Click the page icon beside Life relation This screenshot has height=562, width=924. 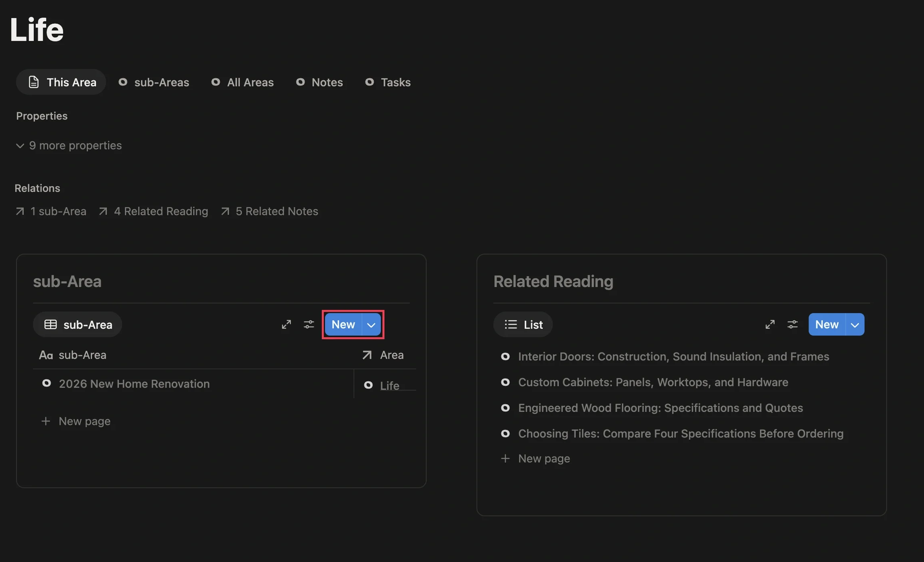tap(368, 385)
